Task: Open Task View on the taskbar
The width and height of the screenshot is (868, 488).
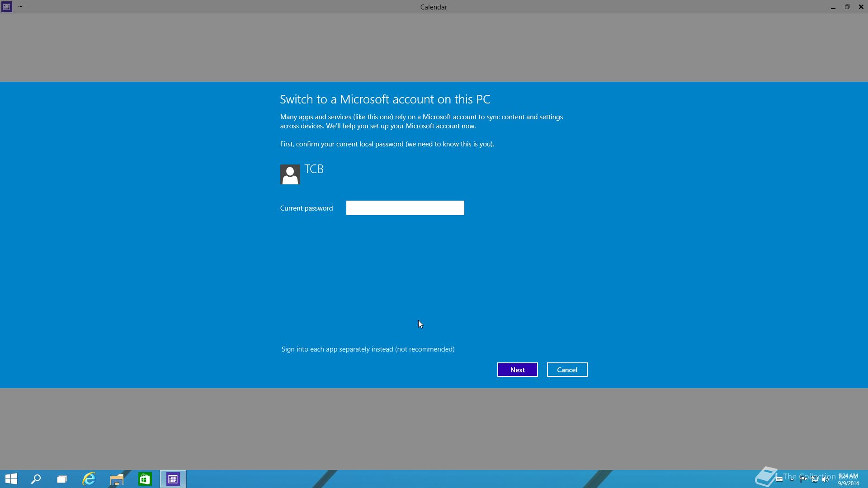Action: coord(62,479)
